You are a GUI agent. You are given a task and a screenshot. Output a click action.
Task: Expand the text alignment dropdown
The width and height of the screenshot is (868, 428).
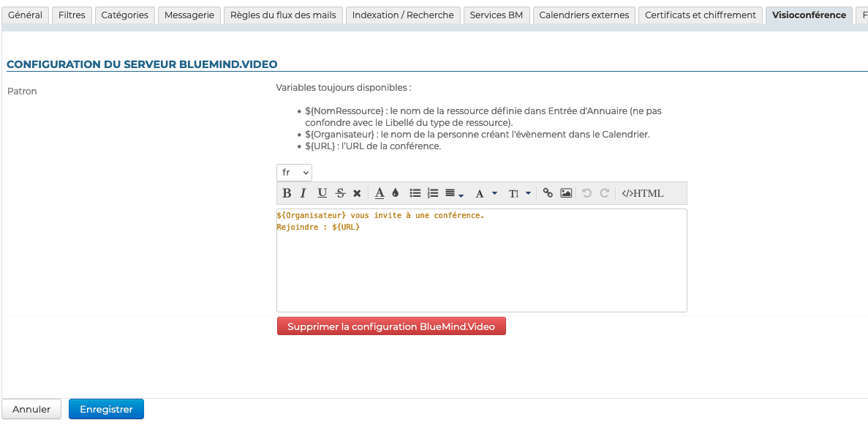[x=454, y=193]
